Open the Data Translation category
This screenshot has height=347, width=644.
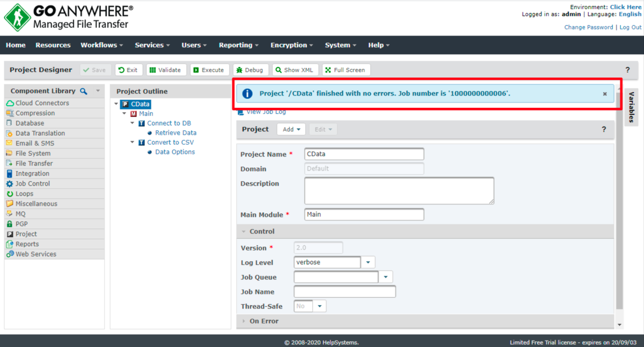point(54,133)
